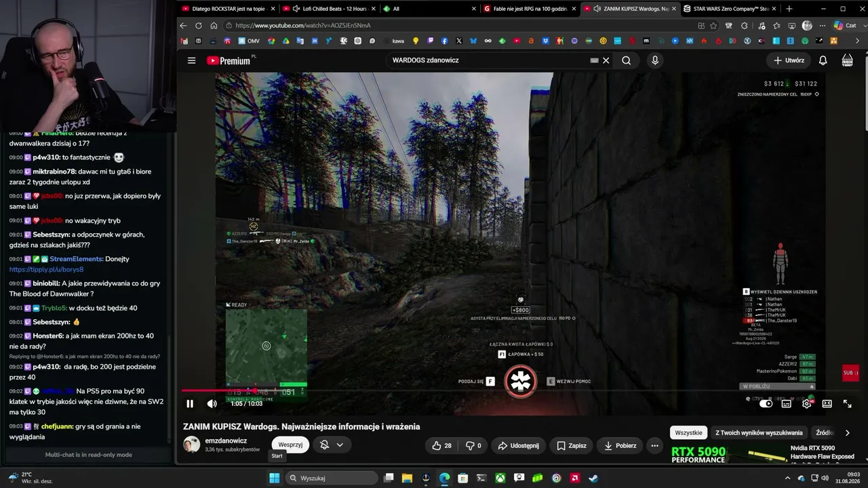Open the tipply.pl donation link in chat
The width and height of the screenshot is (868, 488).
click(x=46, y=269)
